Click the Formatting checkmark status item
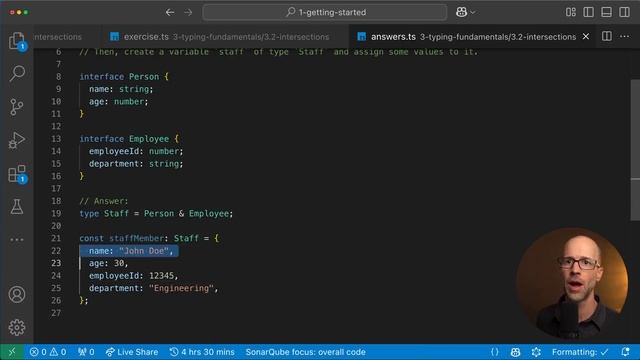 point(580,352)
